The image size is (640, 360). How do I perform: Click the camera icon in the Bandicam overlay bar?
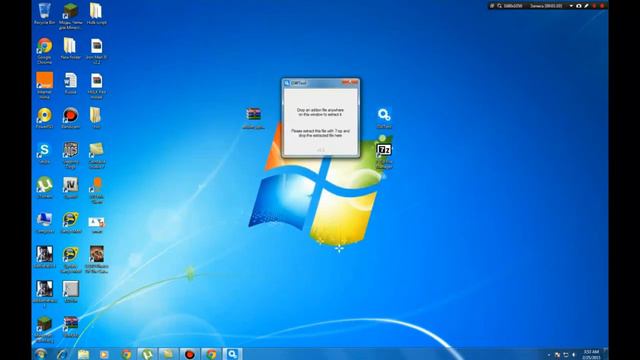(579, 6)
